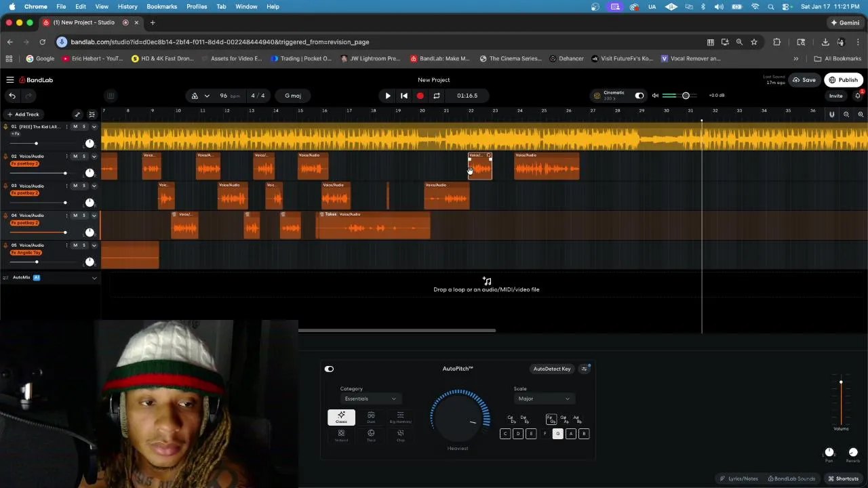Mute track 02 Voice/Audio
Viewport: 868px width, 488px height.
pos(75,156)
